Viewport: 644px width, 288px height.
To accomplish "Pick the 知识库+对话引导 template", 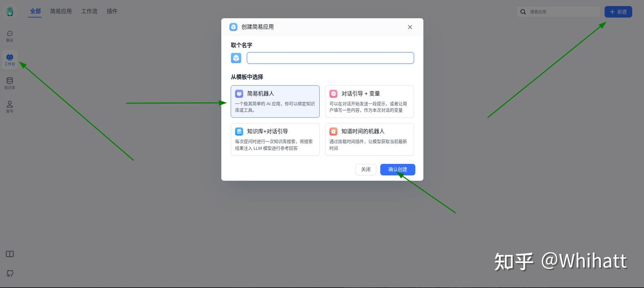I will [x=275, y=139].
